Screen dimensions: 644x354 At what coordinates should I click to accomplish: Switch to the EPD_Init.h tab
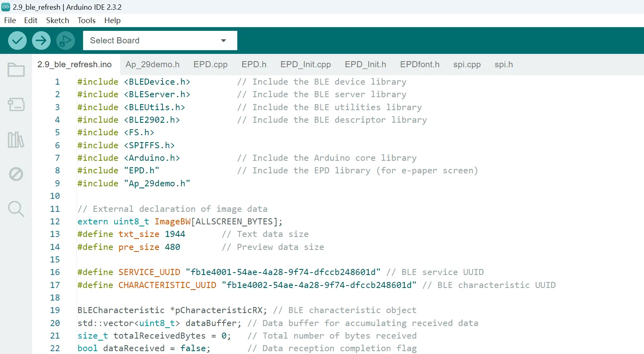coord(365,64)
